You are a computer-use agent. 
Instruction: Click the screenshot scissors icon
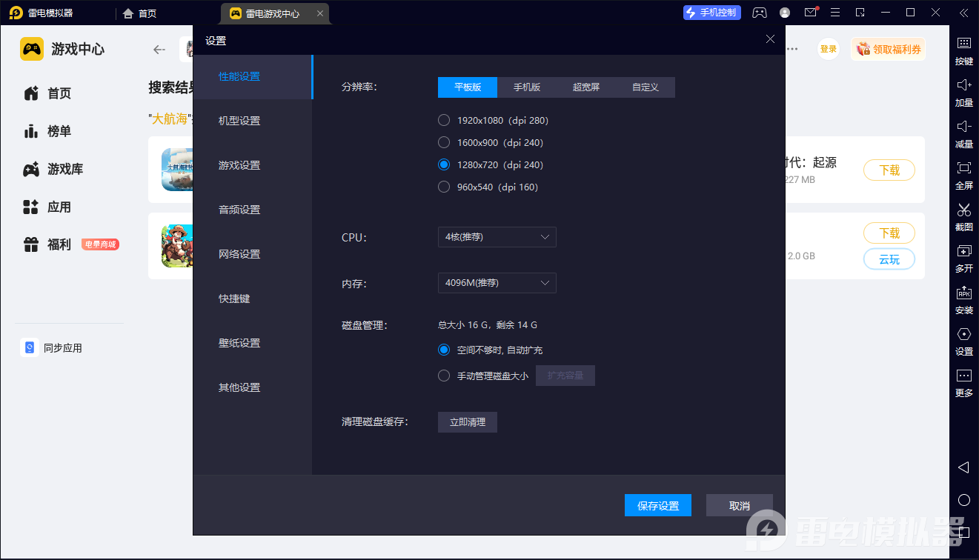(x=963, y=210)
